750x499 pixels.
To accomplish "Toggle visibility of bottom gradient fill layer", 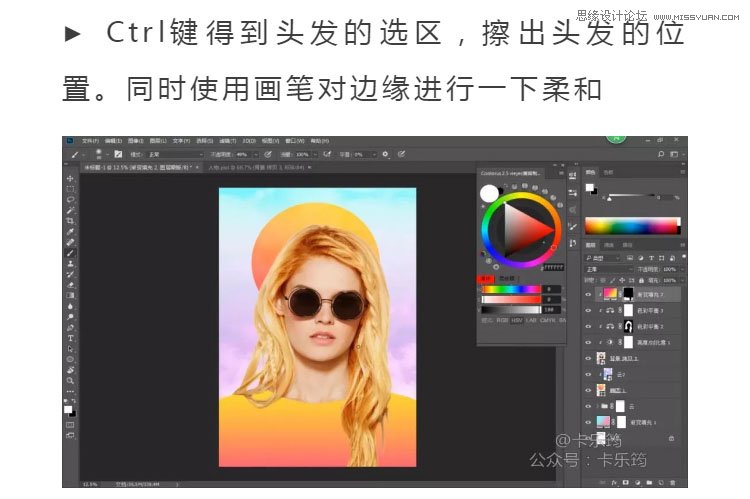I will tap(588, 421).
